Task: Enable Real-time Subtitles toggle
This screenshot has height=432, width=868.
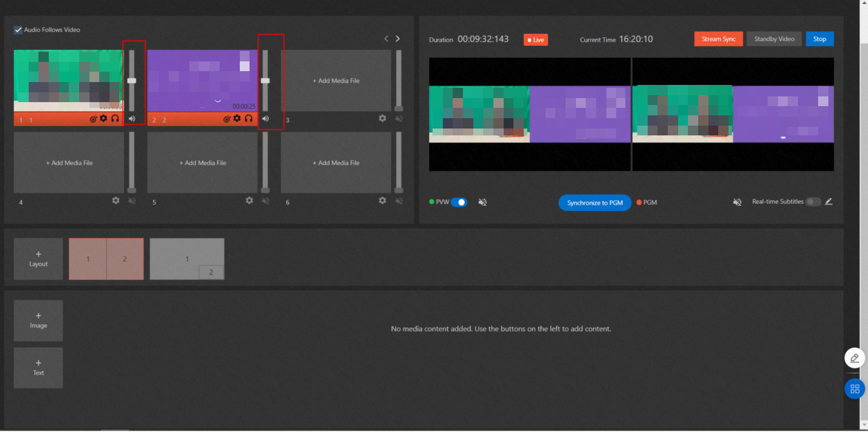Action: pyautogui.click(x=813, y=202)
